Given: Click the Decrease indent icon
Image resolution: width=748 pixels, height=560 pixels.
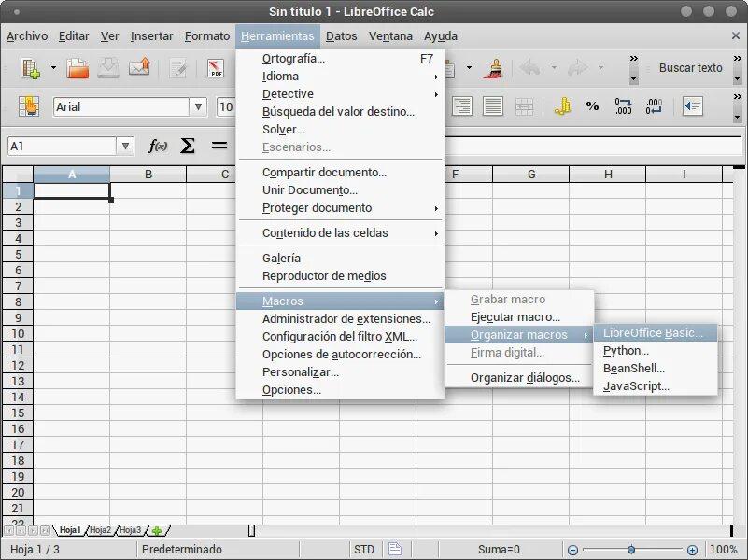Looking at the screenshot, I should coord(692,105).
